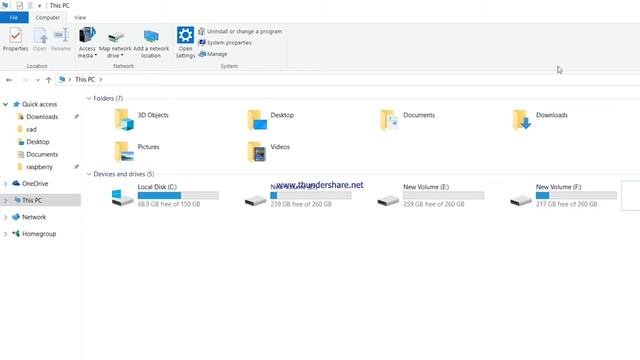Screen dimensions: 640x360
Task: Click This PC in the address bar
Action: [85, 80]
